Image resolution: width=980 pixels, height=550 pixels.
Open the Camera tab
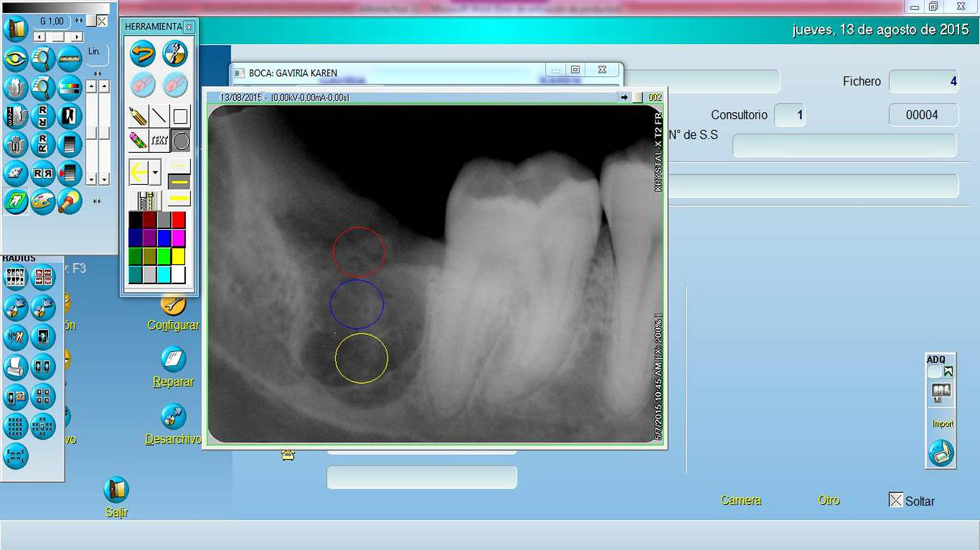click(740, 500)
